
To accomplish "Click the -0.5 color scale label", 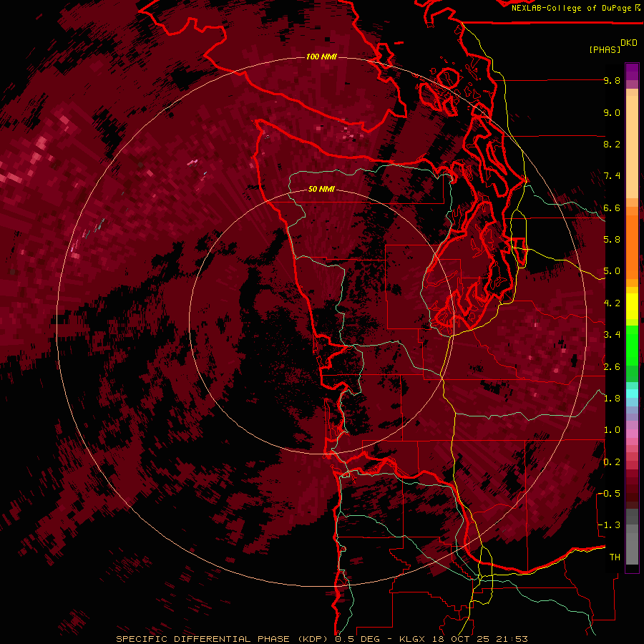I will 610,494.
